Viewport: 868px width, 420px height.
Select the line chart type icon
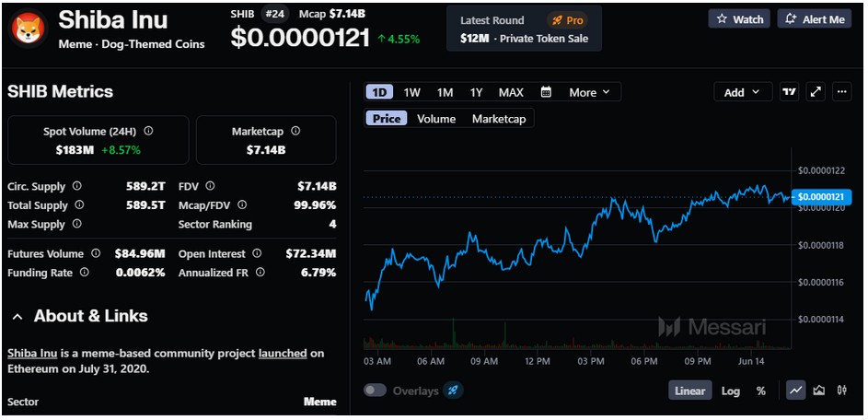[x=796, y=391]
